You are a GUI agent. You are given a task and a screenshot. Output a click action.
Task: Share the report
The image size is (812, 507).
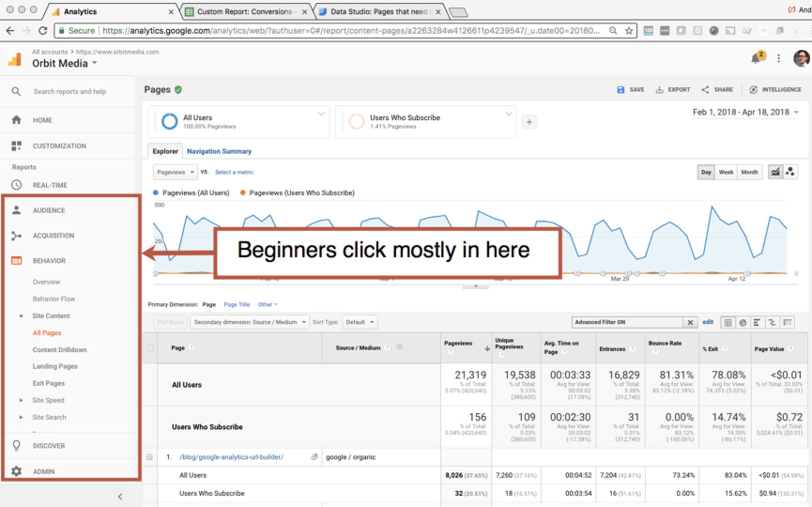717,90
